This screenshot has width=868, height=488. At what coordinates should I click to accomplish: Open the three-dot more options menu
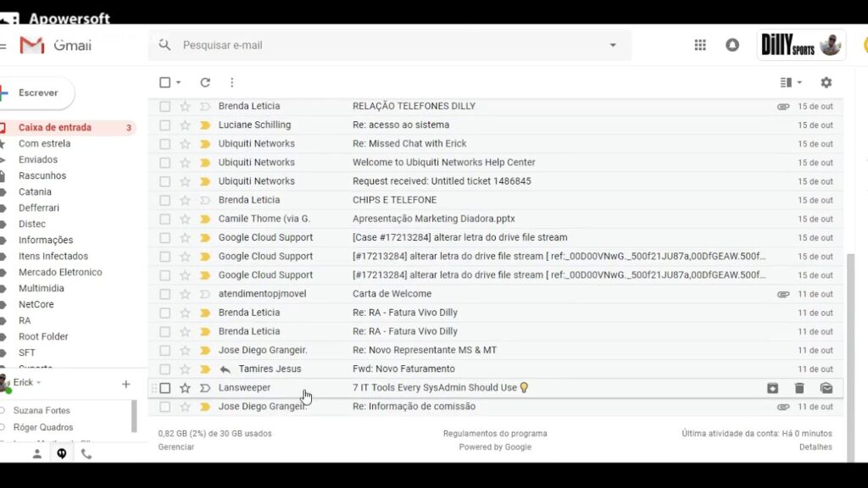pyautogui.click(x=232, y=82)
